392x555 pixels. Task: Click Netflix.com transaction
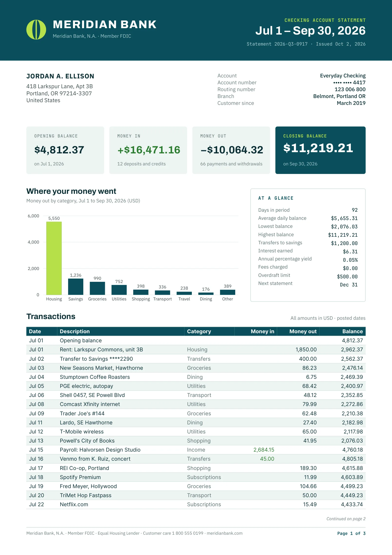pyautogui.click(x=196, y=504)
